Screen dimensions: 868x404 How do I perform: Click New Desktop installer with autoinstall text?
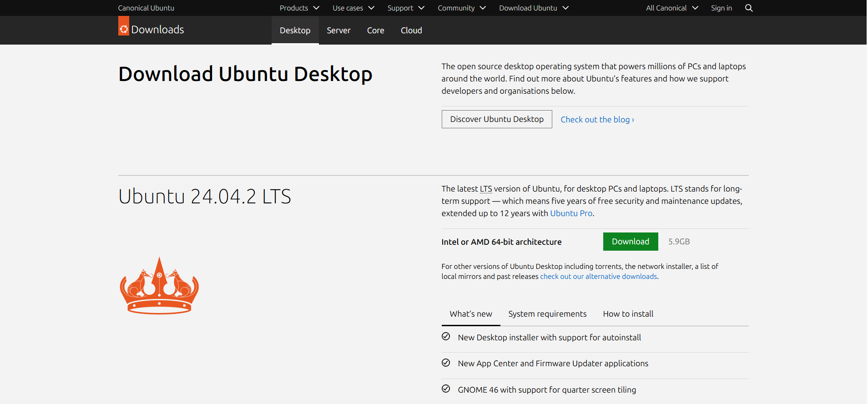550,337
